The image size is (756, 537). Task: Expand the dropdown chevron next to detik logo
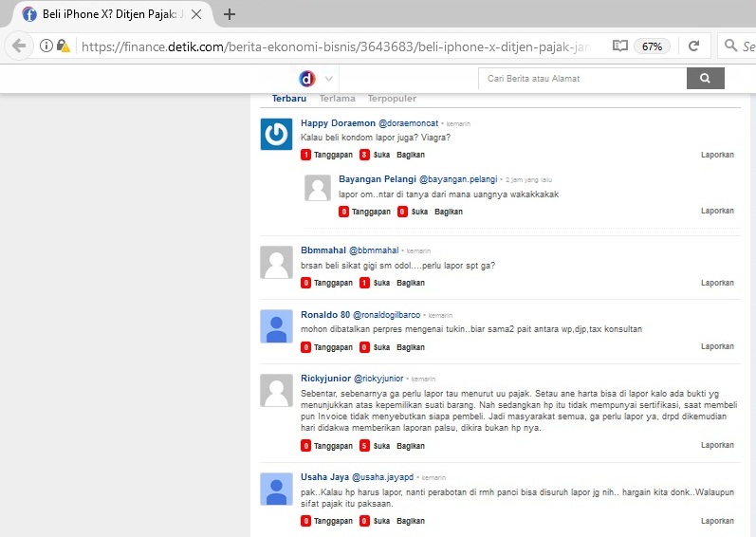(x=328, y=79)
